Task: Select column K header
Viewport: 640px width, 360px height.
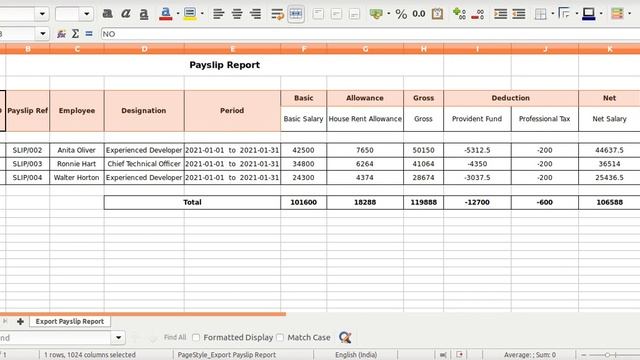Action: 609,49
